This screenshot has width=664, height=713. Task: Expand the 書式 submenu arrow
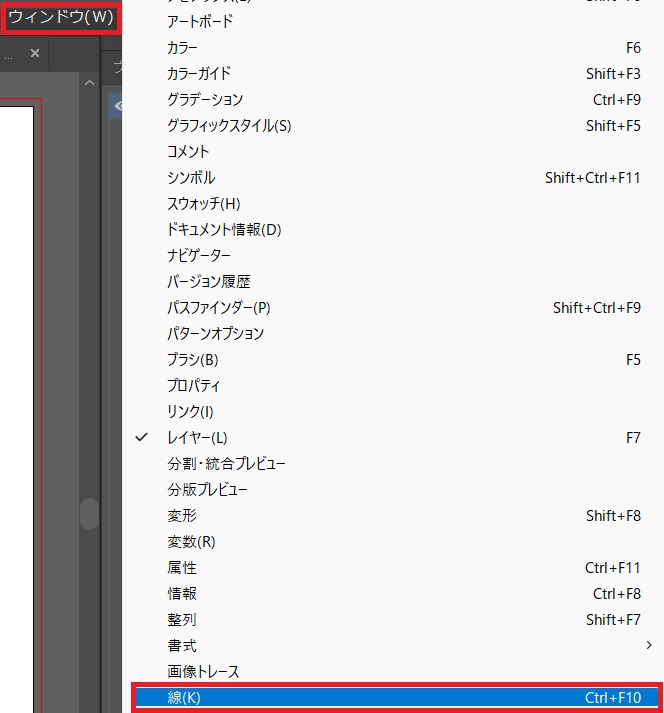click(650, 646)
